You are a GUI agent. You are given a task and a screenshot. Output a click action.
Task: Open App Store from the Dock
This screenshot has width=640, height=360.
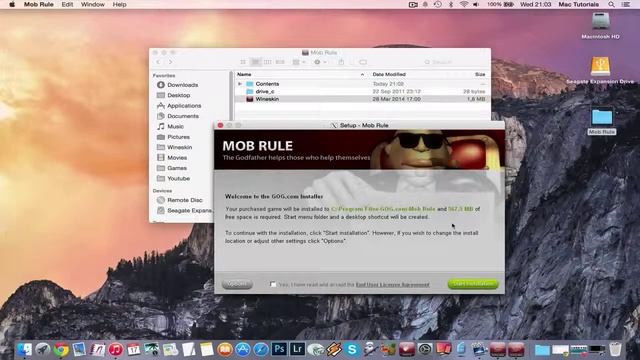[242, 349]
